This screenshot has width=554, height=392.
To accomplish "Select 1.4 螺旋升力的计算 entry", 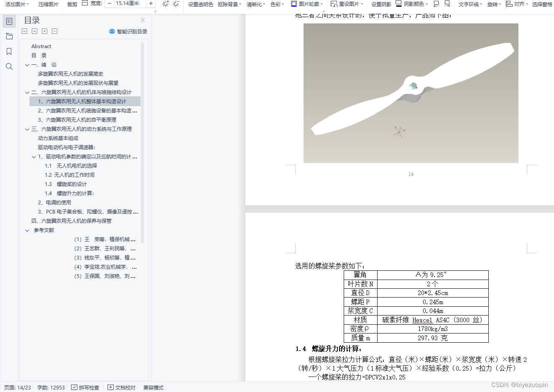I will pos(69,193).
